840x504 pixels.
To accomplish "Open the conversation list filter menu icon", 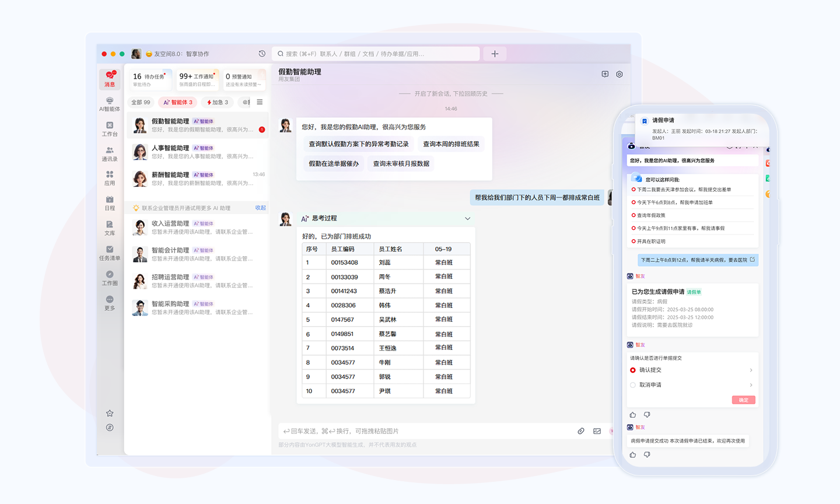I will [260, 102].
